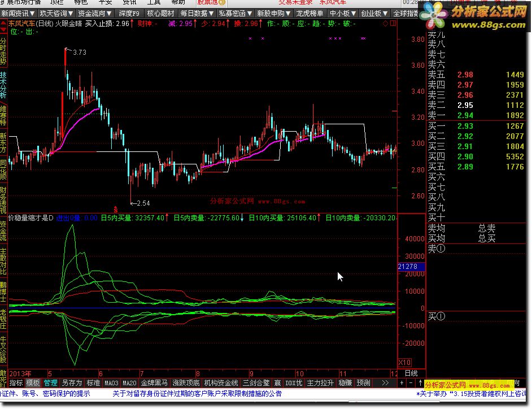Click the minus zoom-out icon
The height and width of the screenshot is (409, 532).
pos(411,383)
